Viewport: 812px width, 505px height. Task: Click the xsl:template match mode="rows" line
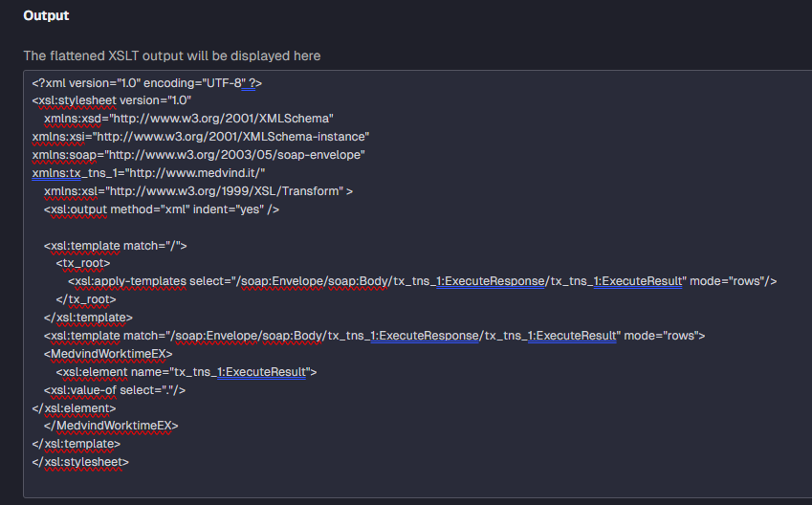coord(374,336)
